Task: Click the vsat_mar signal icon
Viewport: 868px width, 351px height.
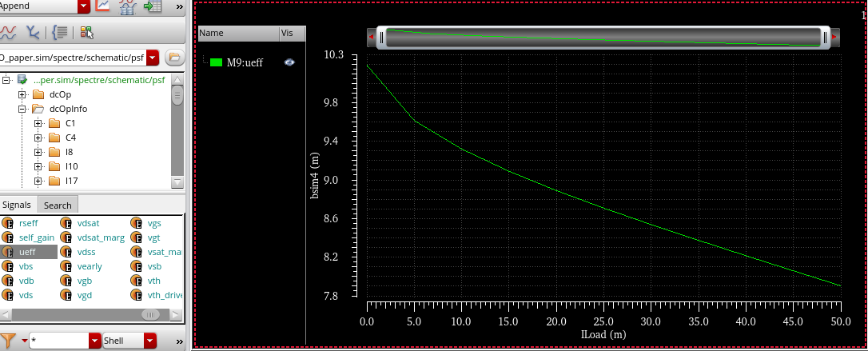Action: [137, 252]
